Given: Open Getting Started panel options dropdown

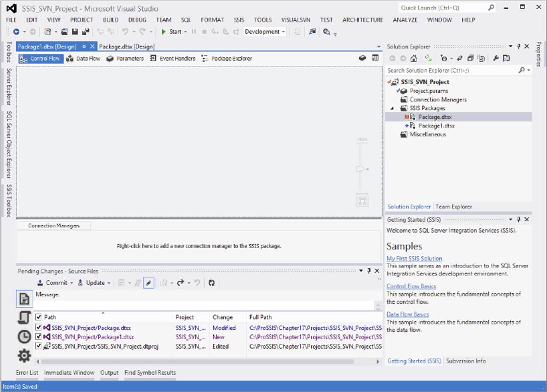Looking at the screenshot, I should pyautogui.click(x=510, y=220).
